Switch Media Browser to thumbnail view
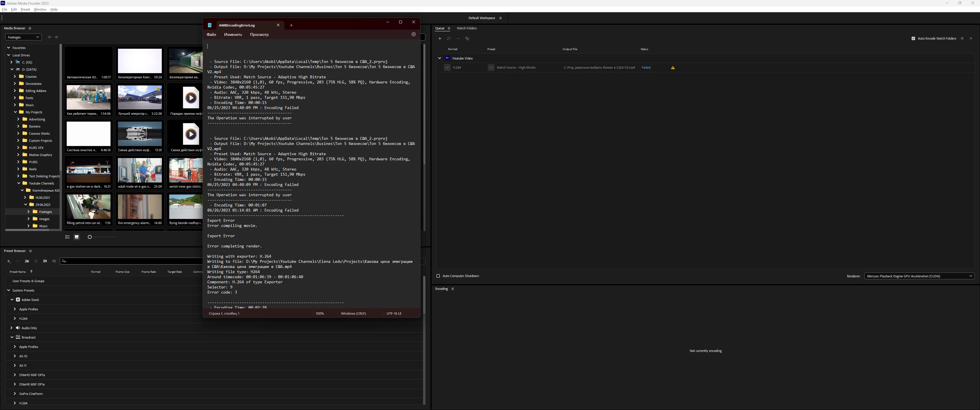This screenshot has height=410, width=980. click(x=76, y=237)
